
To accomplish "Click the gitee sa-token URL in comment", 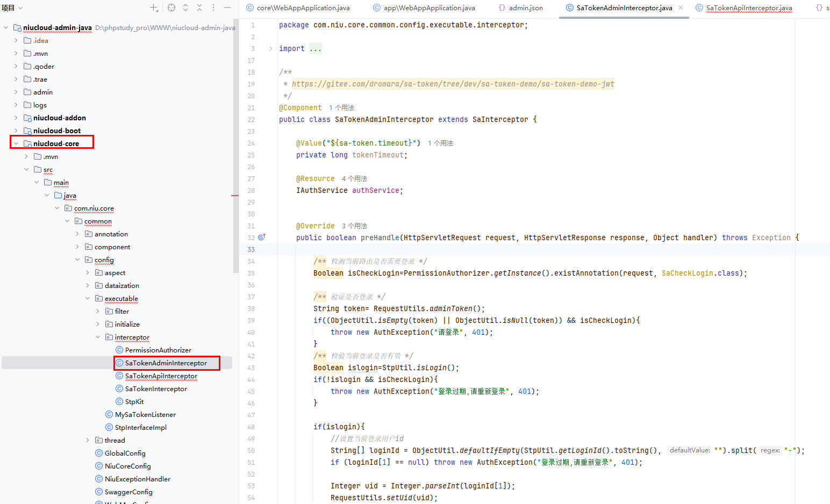I will [x=453, y=84].
